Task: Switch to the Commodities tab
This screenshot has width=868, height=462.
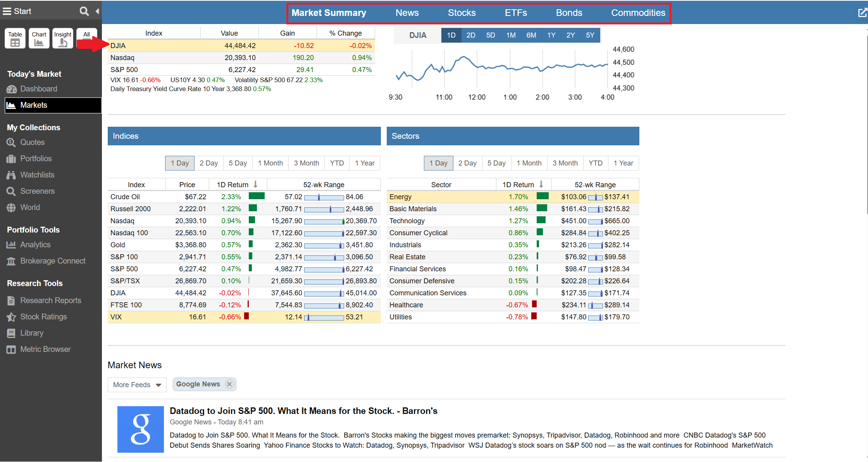Action: pos(638,12)
